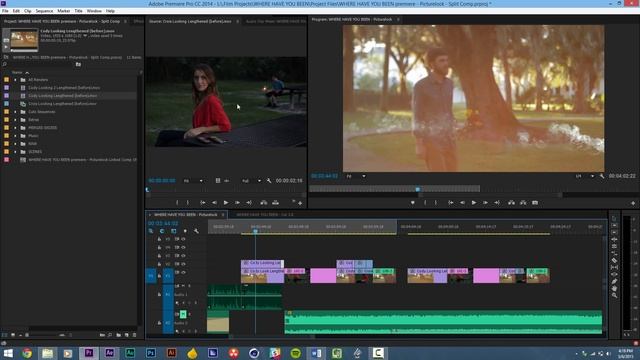The image size is (640, 360).
Task: Click Program monitor scrub bar playhead
Action: [418, 189]
